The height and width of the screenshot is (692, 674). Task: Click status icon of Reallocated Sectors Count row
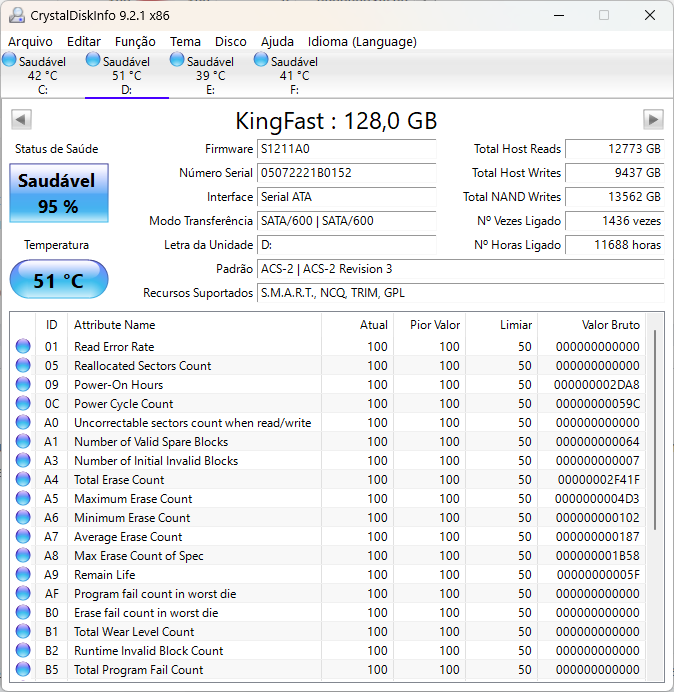[x=23, y=365]
